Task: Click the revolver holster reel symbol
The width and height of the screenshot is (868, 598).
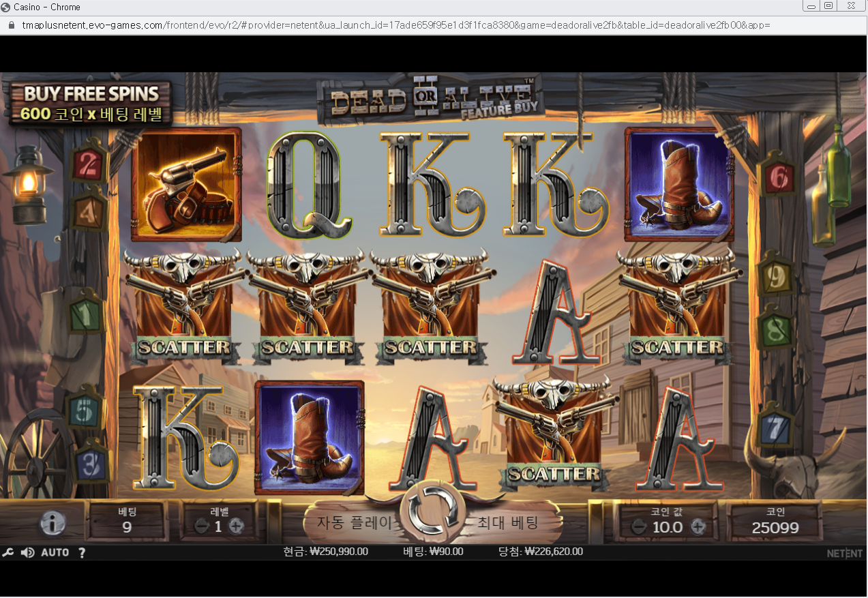Action: click(x=187, y=184)
